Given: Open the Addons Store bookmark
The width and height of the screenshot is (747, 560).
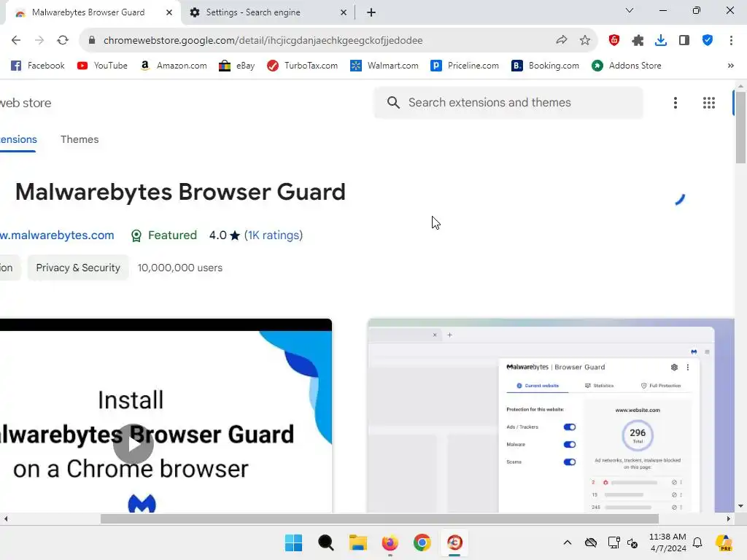Looking at the screenshot, I should 627,66.
